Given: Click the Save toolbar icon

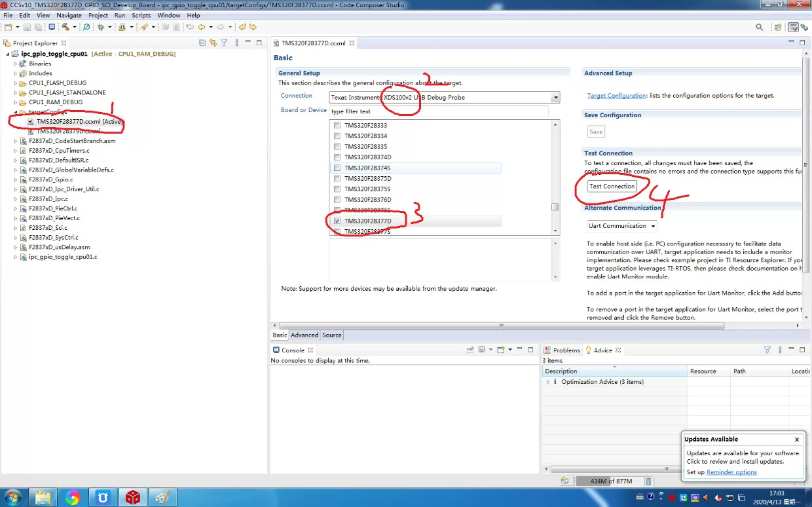Looking at the screenshot, I should [x=27, y=28].
